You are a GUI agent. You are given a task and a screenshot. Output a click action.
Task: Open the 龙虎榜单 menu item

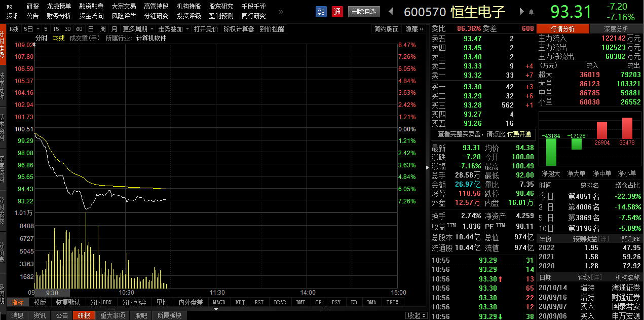[59, 7]
